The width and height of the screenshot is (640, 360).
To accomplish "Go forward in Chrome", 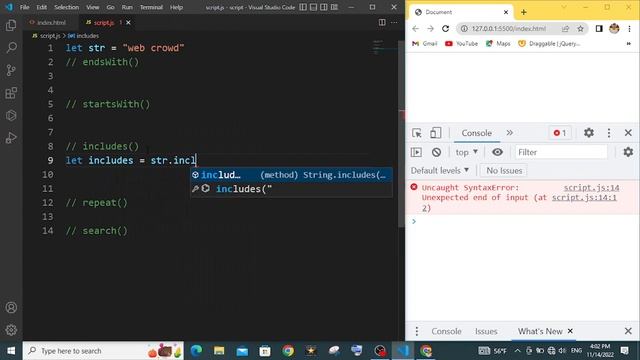I will pos(430,29).
